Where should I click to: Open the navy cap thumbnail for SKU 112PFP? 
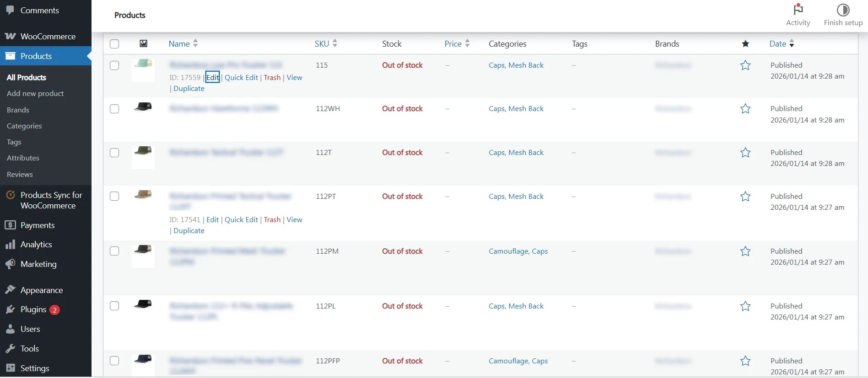pyautogui.click(x=143, y=365)
